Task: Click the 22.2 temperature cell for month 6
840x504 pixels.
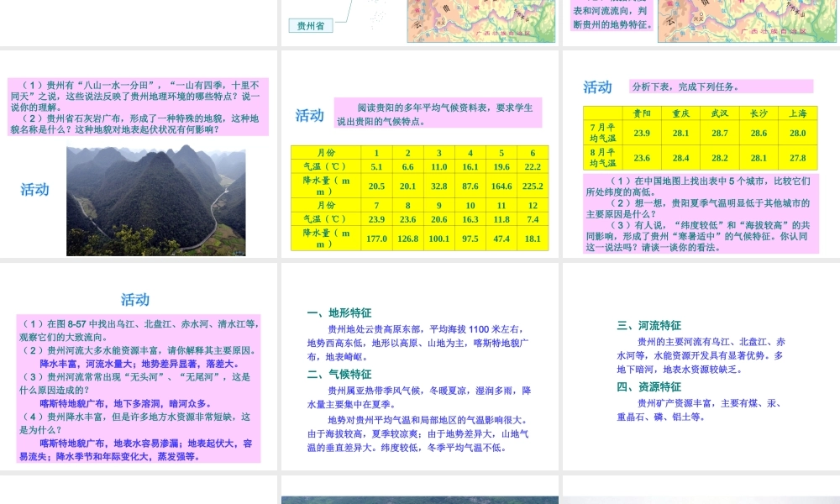Action: (533, 166)
